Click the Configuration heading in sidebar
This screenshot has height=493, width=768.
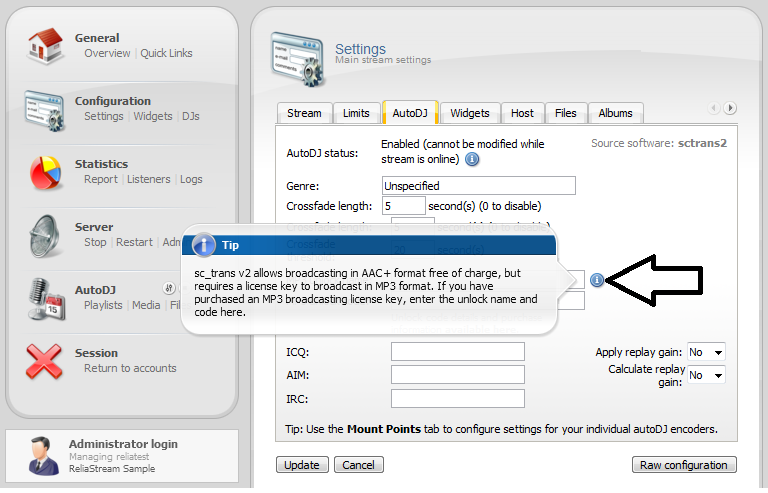[x=113, y=101]
